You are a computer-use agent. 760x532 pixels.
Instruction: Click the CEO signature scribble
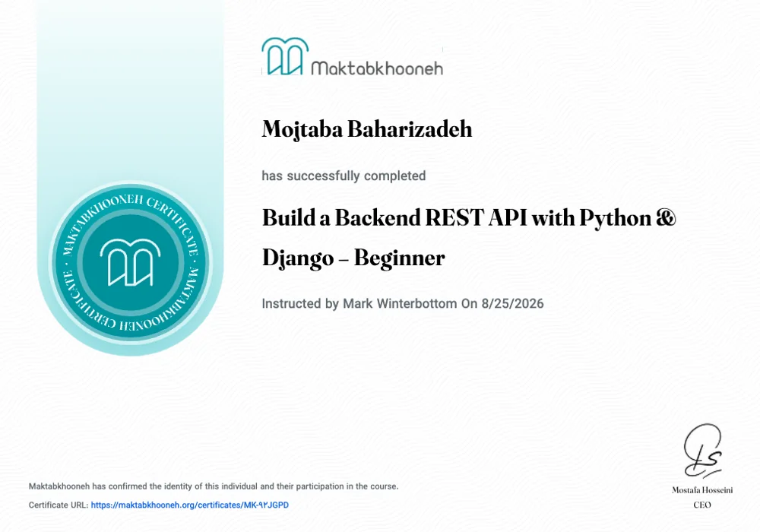[x=702, y=451]
